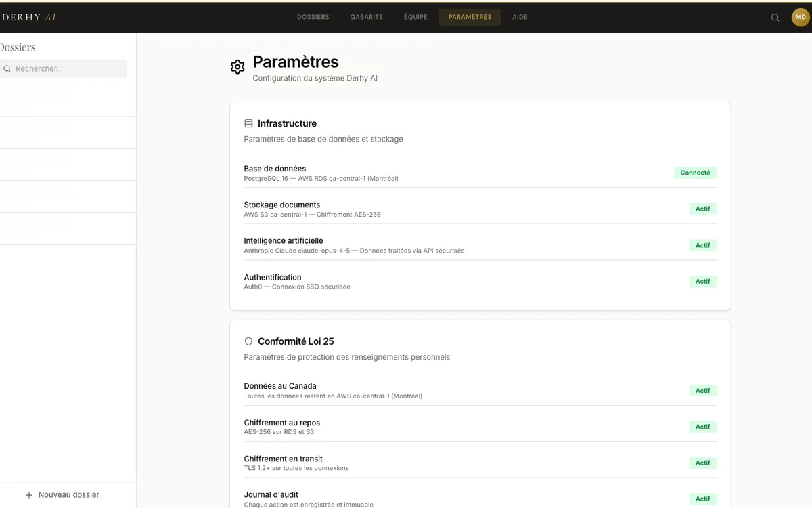The image size is (812, 508).
Task: Click the DERHY AI logo
Action: (x=28, y=16)
